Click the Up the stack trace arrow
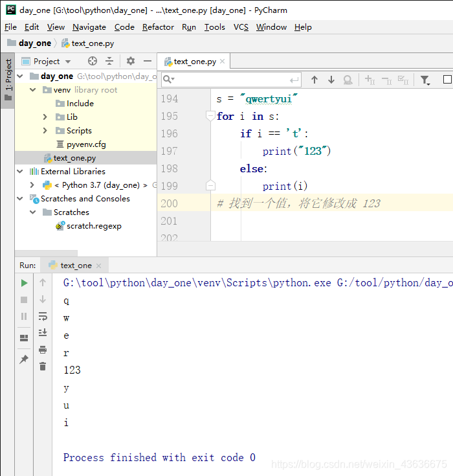The height and width of the screenshot is (476, 453). (43, 282)
